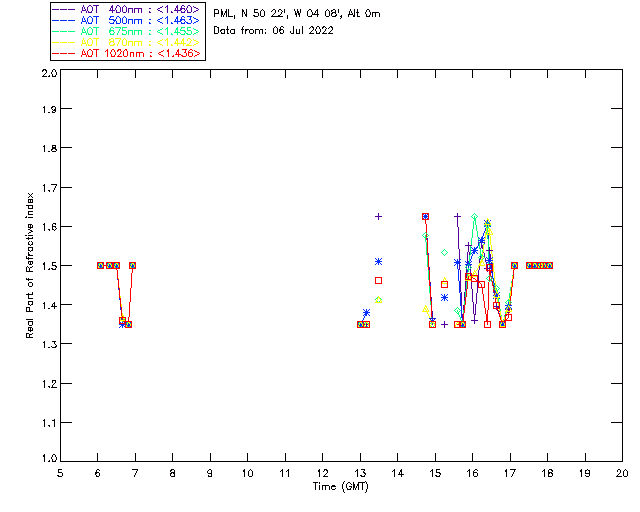This screenshot has height=512, width=640.
Task: Click the x-axis label 11
Action: [x=285, y=473]
